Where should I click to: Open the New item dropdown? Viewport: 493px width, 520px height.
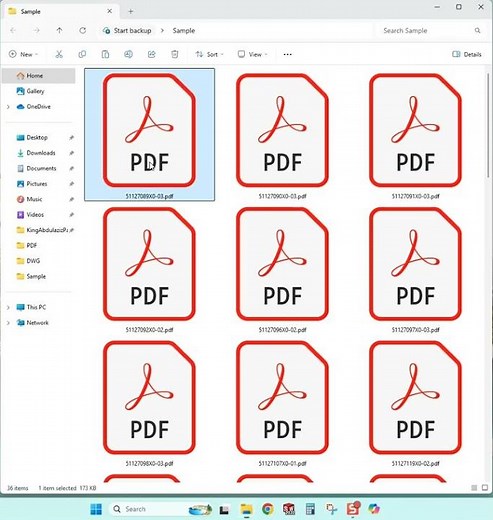click(23, 54)
